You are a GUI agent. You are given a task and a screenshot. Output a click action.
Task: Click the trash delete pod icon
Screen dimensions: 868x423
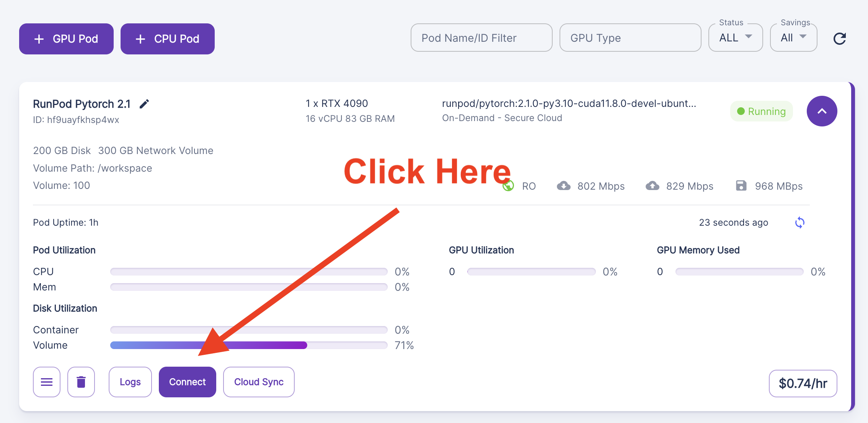tap(81, 382)
